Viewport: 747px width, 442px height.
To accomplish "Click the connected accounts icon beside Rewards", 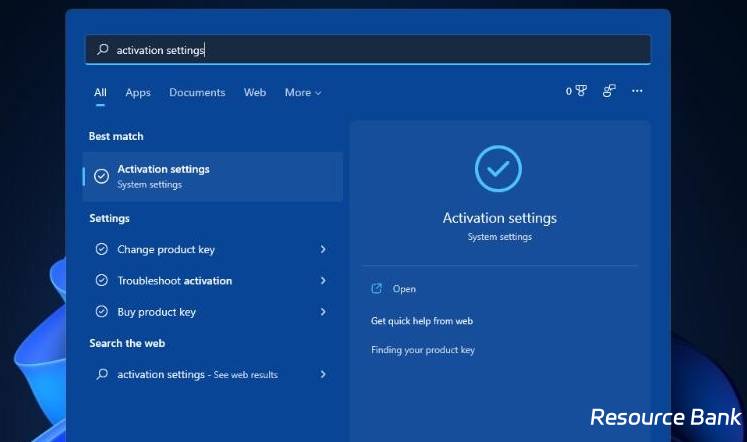I will click(x=609, y=91).
